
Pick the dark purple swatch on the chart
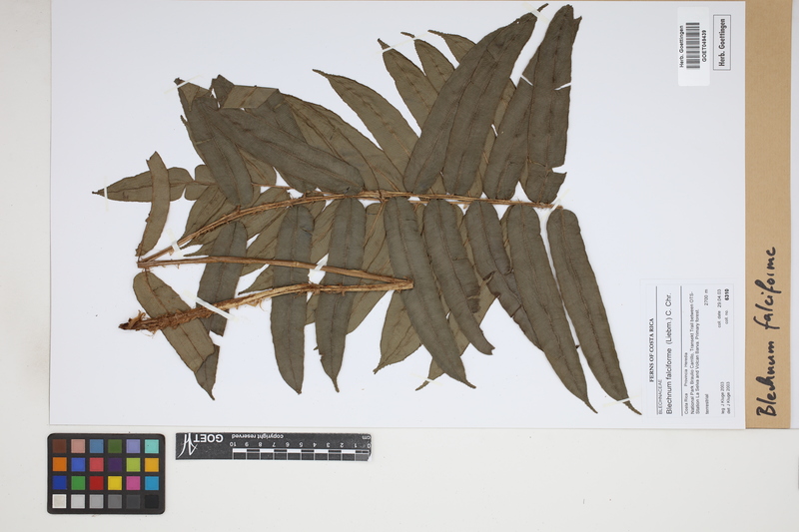115,464
